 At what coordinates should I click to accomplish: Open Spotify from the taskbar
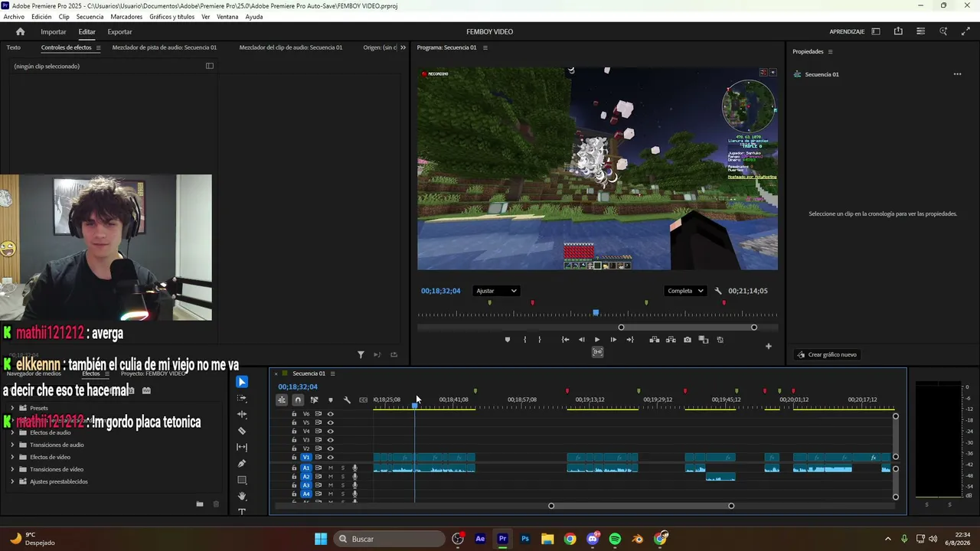(615, 539)
